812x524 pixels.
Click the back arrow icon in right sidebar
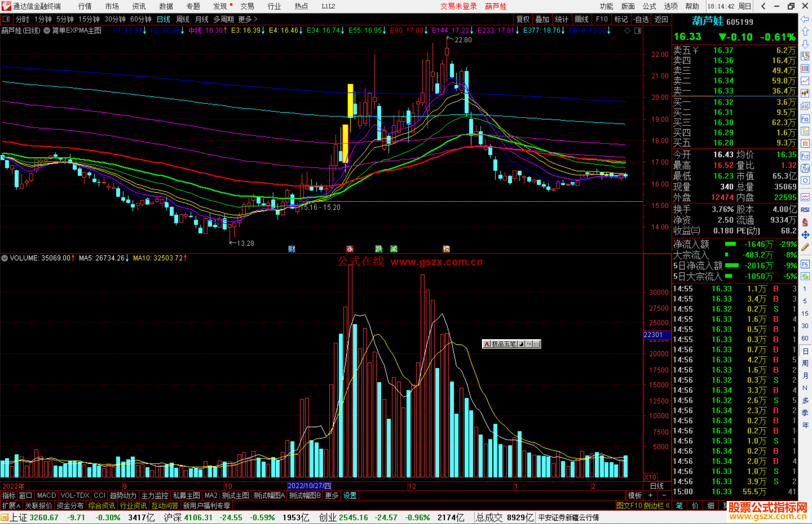[805, 19]
